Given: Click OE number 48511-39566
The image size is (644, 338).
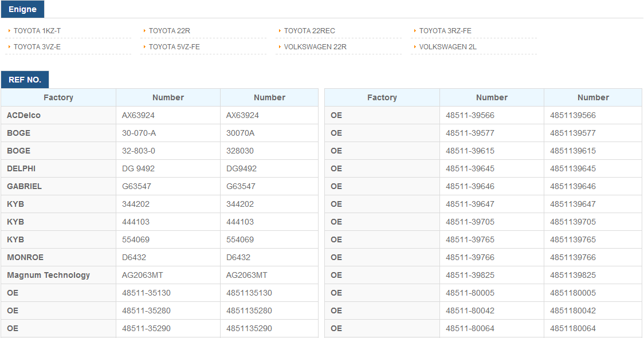Looking at the screenshot, I should coord(492,115).
